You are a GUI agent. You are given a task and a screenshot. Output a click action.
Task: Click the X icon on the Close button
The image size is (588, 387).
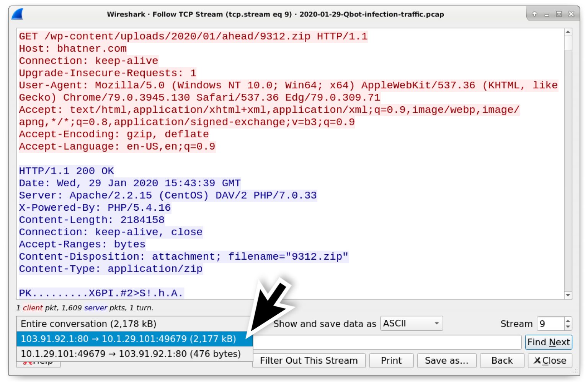click(x=538, y=360)
